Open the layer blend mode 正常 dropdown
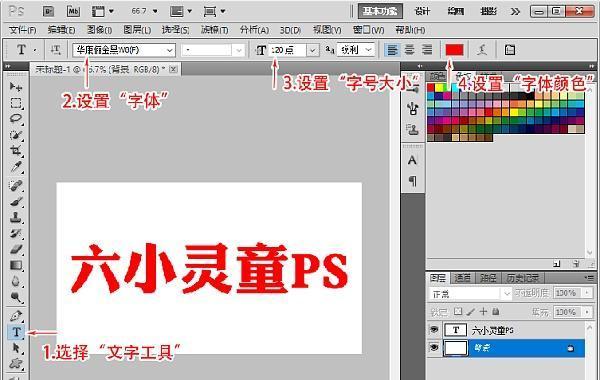The image size is (600, 380). pyautogui.click(x=507, y=294)
